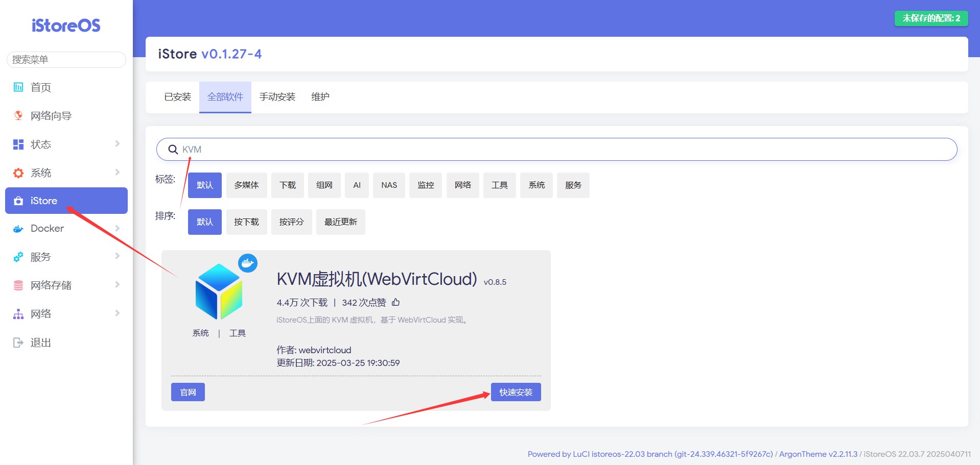The image size is (980, 465).
Task: Sort apps by 按评分
Action: (x=292, y=222)
